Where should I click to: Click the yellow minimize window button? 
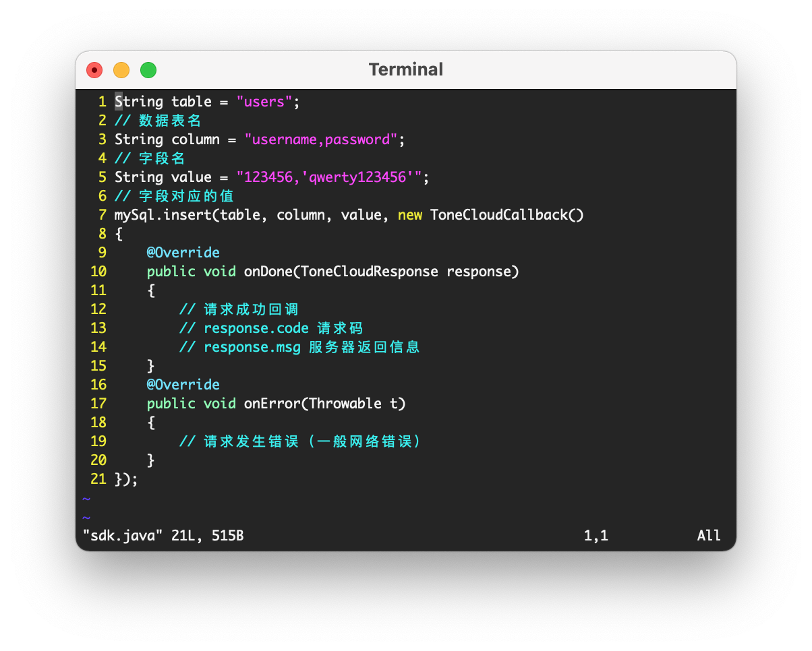point(121,70)
